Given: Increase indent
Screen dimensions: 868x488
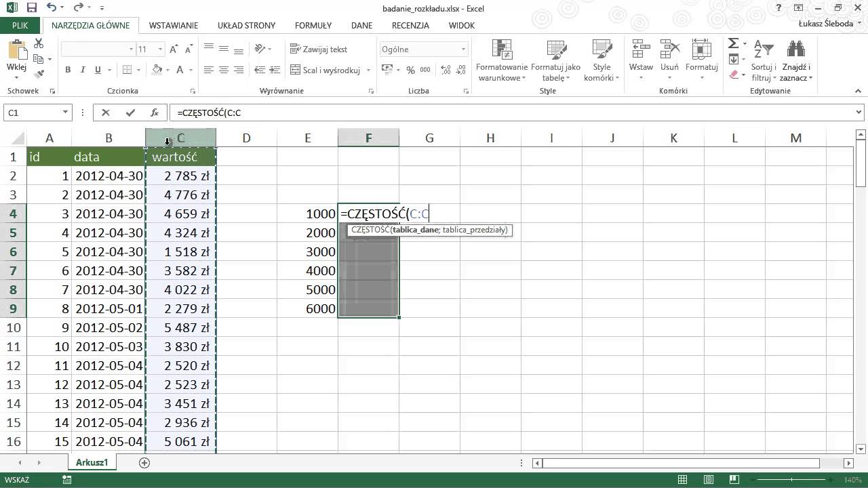Looking at the screenshot, I should [274, 70].
